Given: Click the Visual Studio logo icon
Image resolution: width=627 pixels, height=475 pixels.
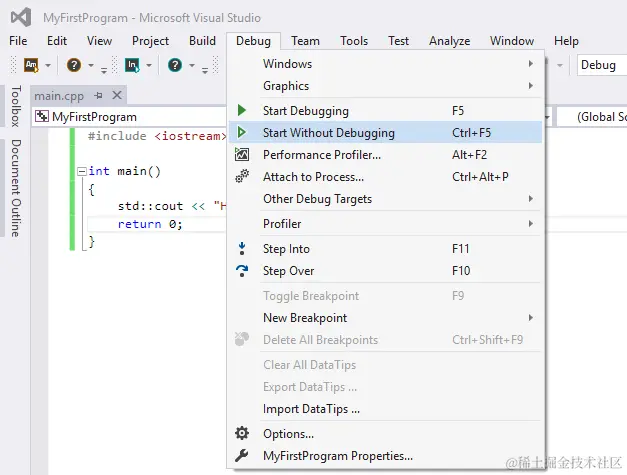Looking at the screenshot, I should tap(21, 18).
